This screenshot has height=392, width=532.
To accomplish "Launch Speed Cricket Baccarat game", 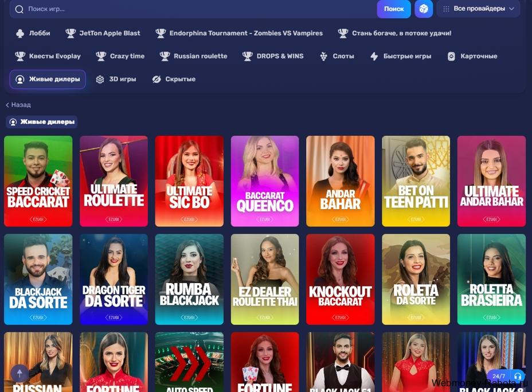I will (38, 181).
